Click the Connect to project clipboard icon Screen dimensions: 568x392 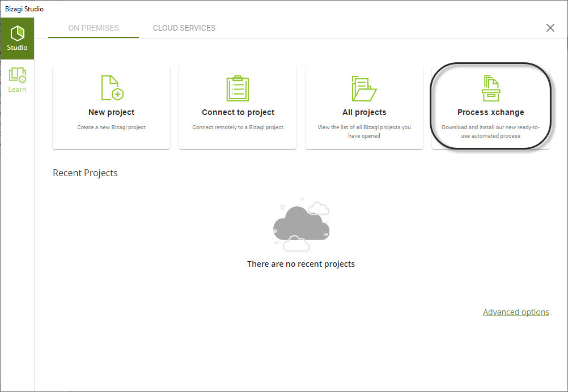[x=238, y=88]
